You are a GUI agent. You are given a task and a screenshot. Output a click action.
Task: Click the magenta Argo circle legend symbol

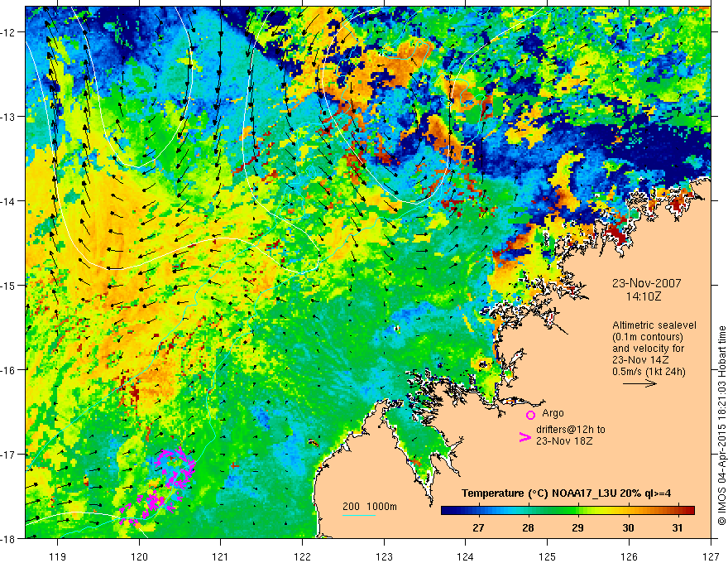530,414
